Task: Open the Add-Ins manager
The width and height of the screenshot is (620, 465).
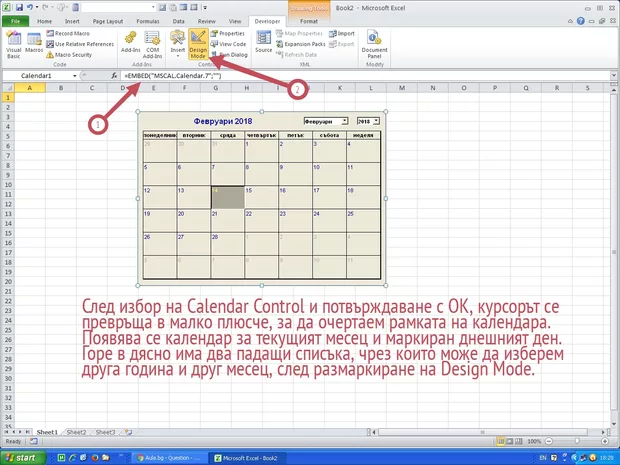Action: pyautogui.click(x=130, y=42)
